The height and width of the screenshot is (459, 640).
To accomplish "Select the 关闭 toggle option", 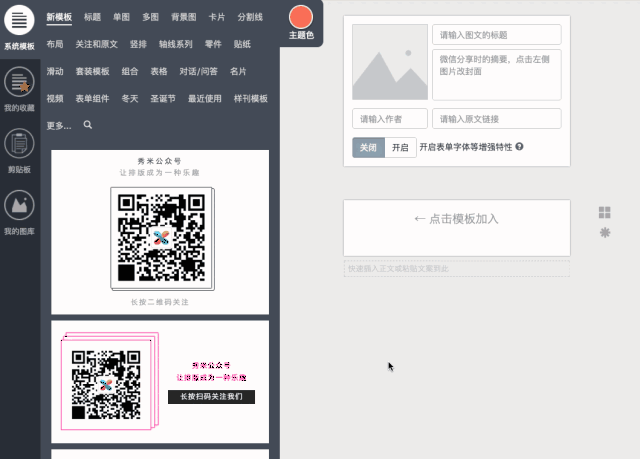I will (368, 147).
